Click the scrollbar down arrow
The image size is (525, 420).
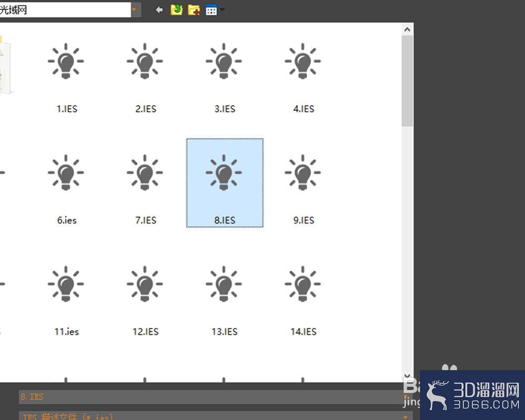[407, 376]
